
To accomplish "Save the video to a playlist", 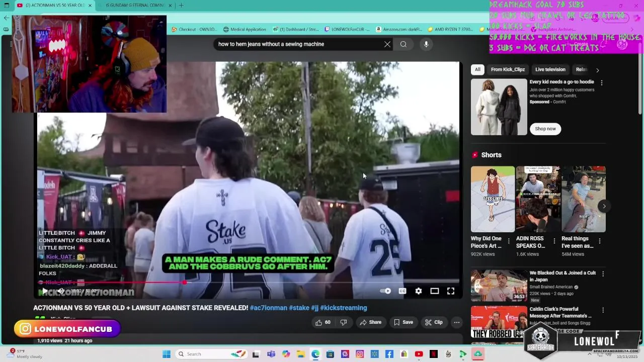I will [x=404, y=322].
